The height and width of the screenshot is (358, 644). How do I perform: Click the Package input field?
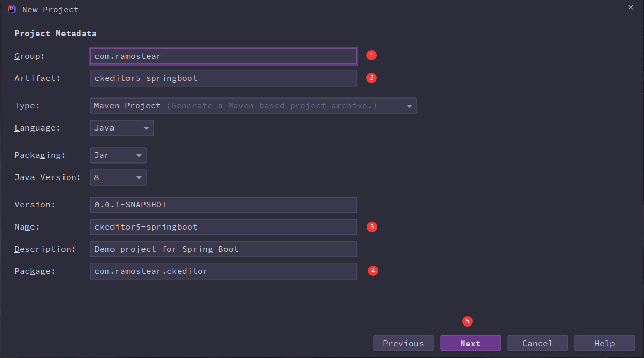[x=223, y=271]
